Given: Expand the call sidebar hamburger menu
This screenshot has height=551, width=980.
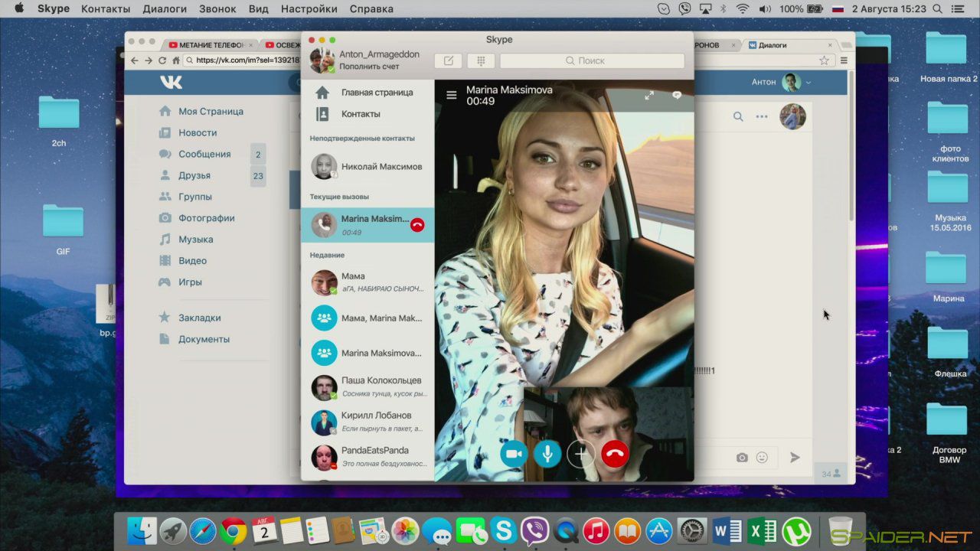Looking at the screenshot, I should coord(452,95).
